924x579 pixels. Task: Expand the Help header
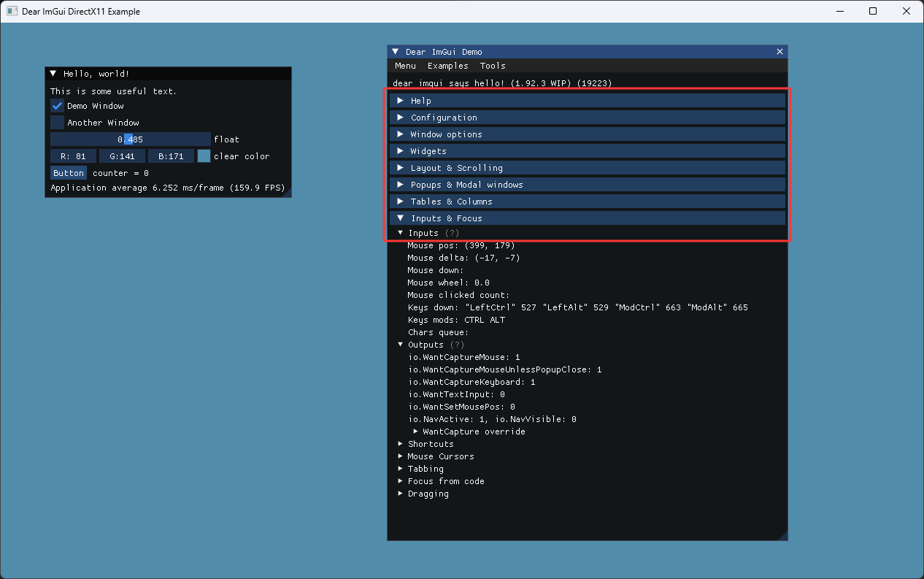coord(588,101)
